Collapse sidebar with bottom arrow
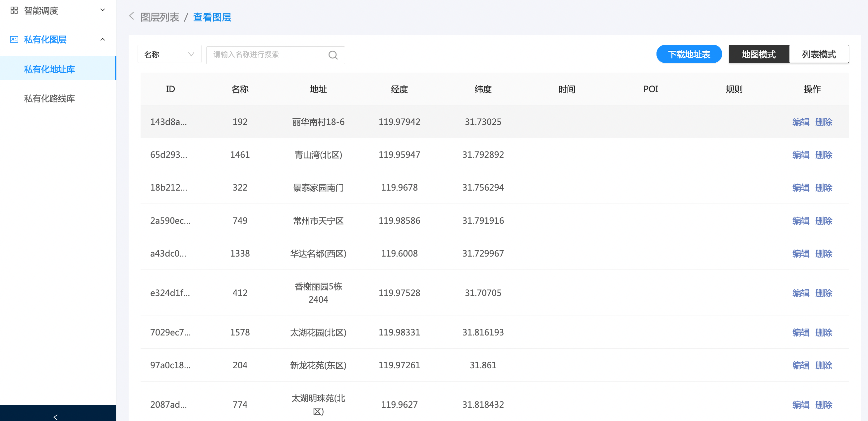868x421 pixels. click(x=56, y=417)
